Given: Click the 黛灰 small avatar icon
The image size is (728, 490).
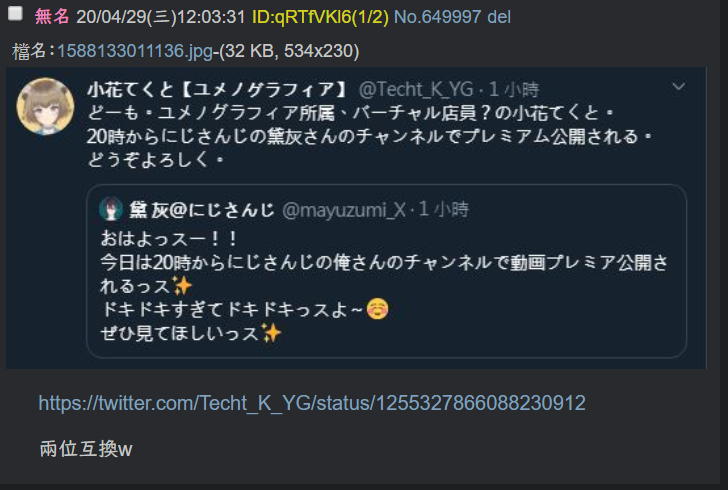Looking at the screenshot, I should tap(111, 209).
